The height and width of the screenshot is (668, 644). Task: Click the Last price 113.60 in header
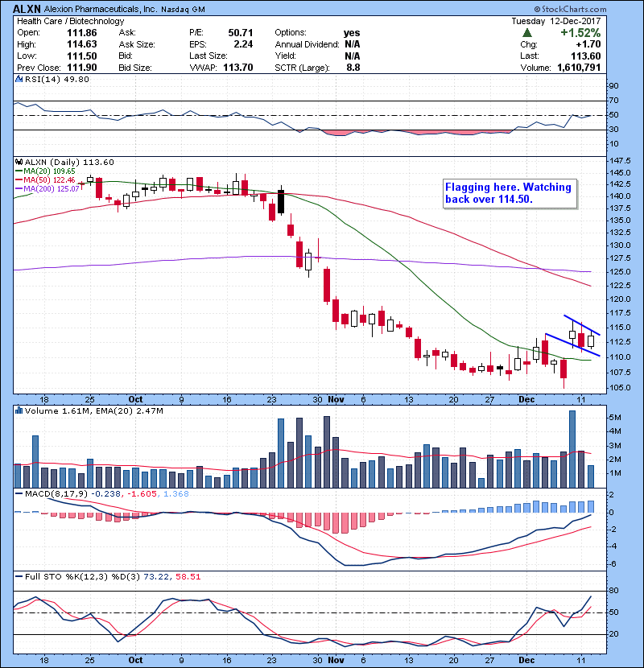coord(586,56)
